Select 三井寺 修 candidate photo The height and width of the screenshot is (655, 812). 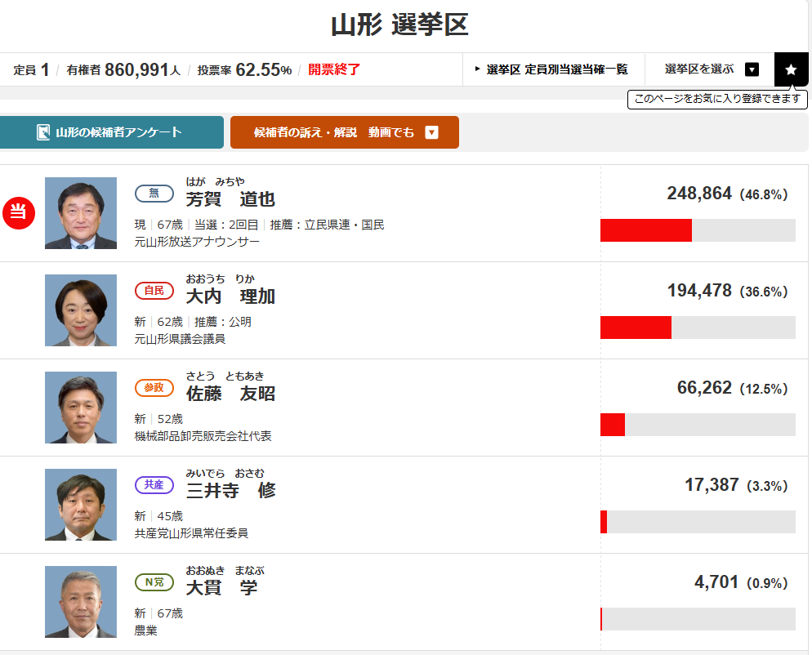point(81,505)
